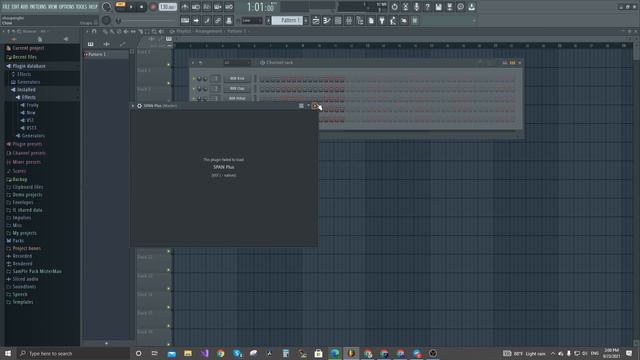Click the 808 Clap channel button
Viewport: 640px width, 360px height.
237,89
